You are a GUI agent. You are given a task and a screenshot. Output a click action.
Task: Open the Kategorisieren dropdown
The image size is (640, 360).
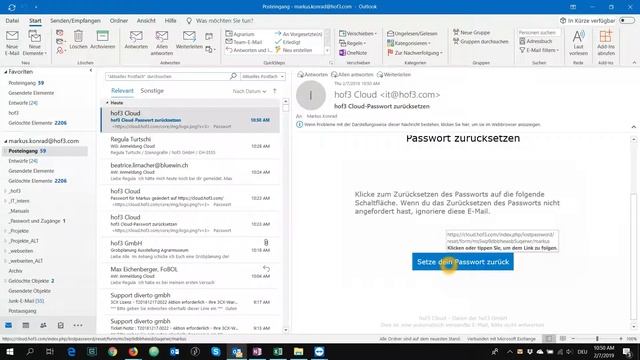[x=409, y=43]
